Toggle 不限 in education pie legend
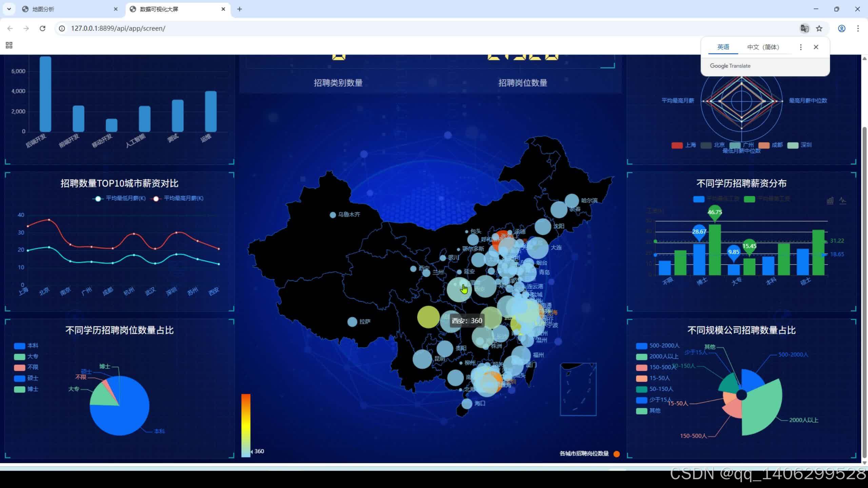 click(26, 367)
